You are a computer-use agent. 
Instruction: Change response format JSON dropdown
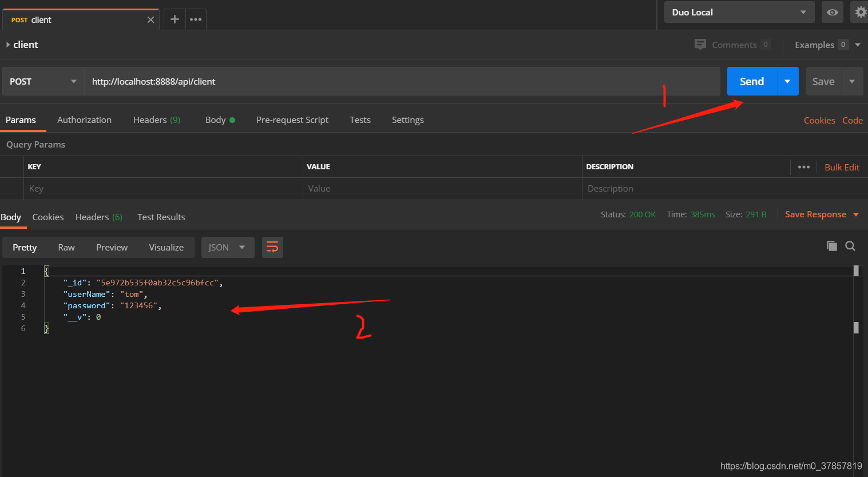pyautogui.click(x=228, y=247)
